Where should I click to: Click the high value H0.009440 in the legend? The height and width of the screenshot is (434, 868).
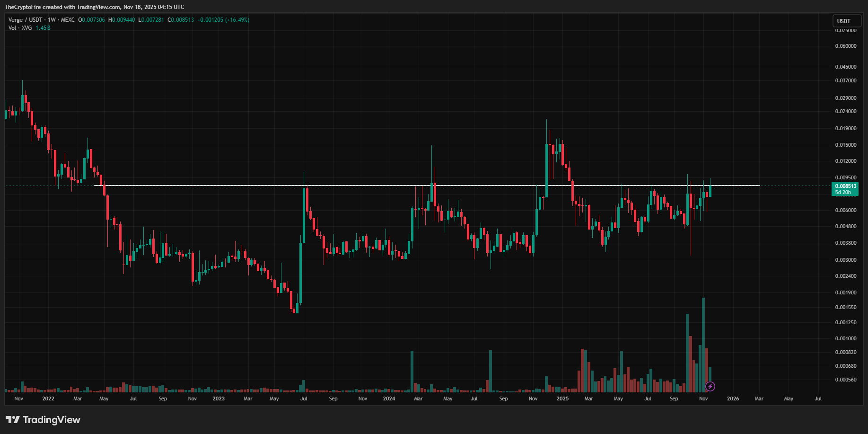[x=122, y=20]
